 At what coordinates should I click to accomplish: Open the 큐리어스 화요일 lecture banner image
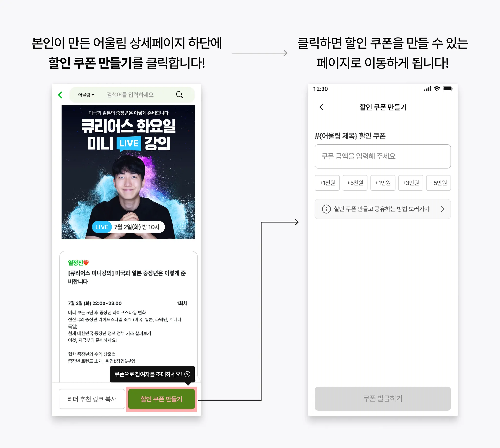tap(128, 172)
